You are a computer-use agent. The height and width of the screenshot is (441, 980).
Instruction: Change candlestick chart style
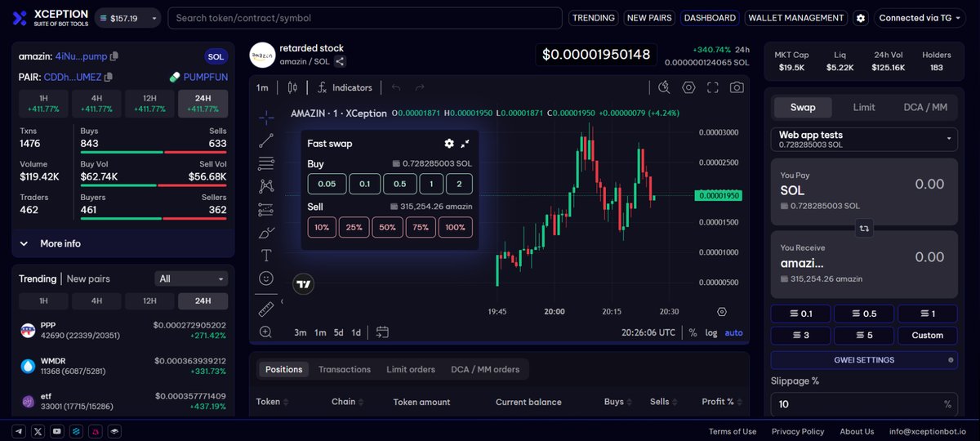pos(292,87)
